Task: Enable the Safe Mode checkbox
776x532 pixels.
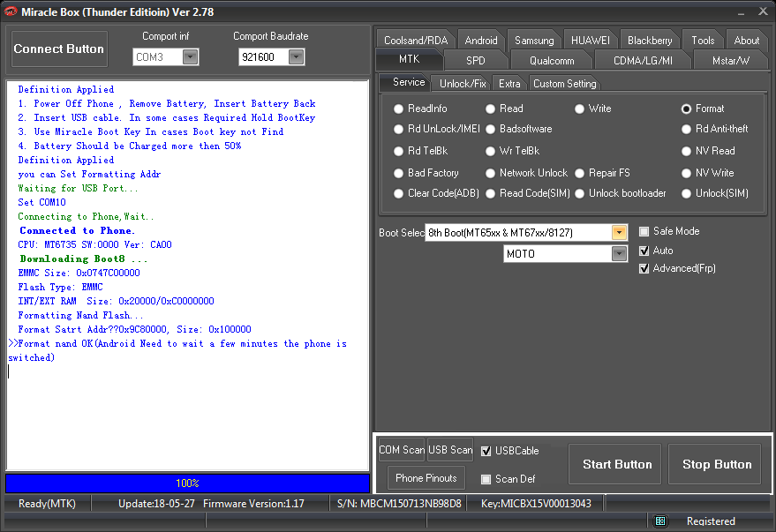Action: [644, 231]
